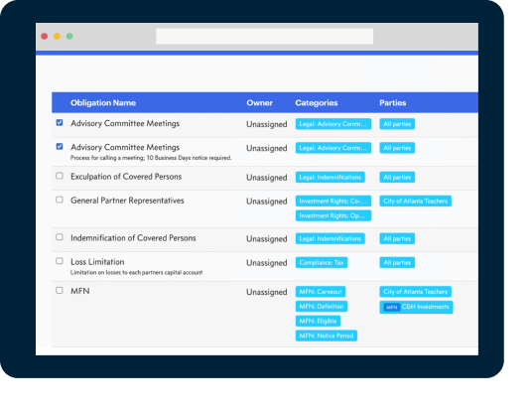
Task: Select the Indemnification of Covered Persons checkbox
Action: click(60, 237)
